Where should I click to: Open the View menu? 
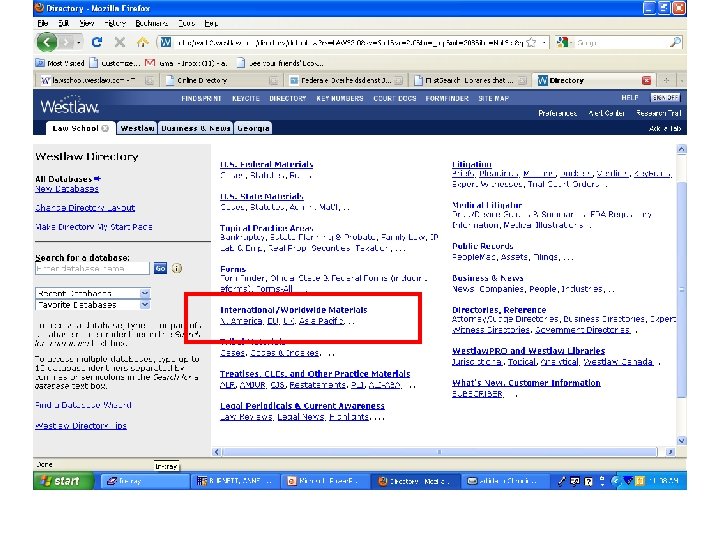point(86,23)
